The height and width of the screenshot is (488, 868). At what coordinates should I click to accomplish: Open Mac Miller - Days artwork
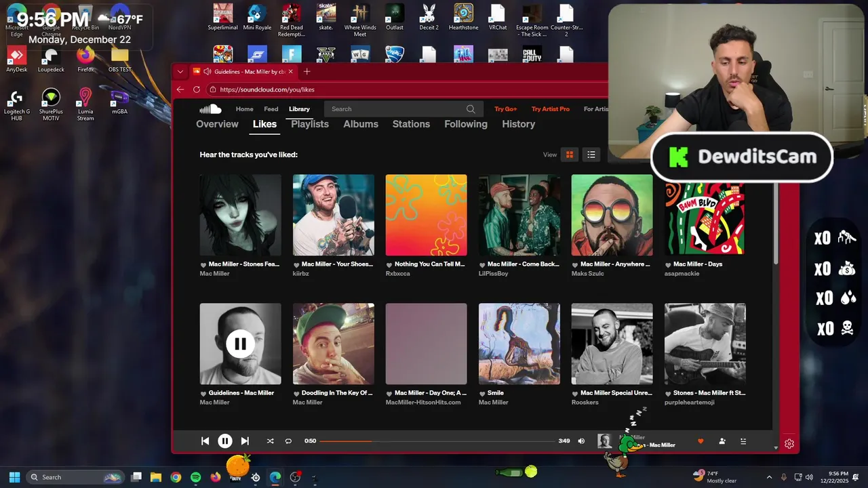[x=705, y=215]
